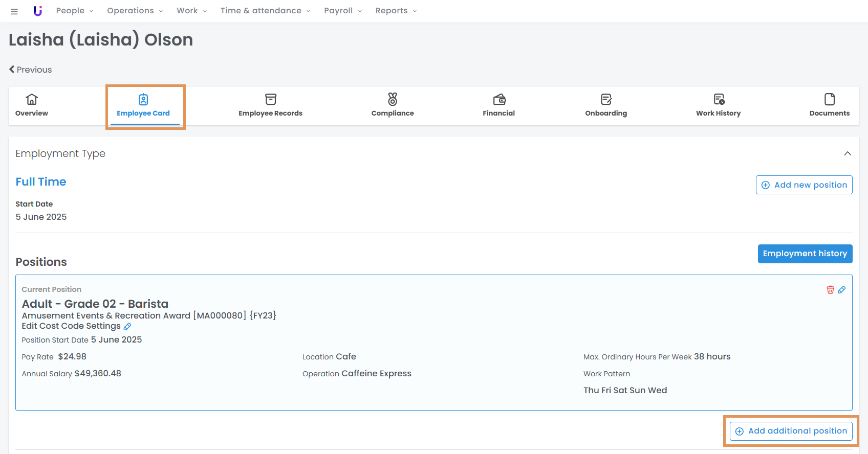Expand the Payroll menu
The width and height of the screenshot is (868, 454).
[343, 11]
